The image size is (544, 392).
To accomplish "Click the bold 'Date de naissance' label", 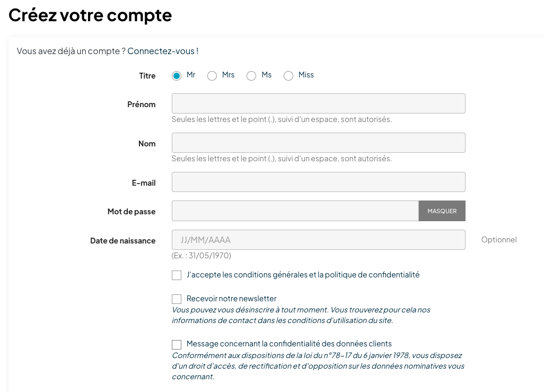I will tap(123, 241).
